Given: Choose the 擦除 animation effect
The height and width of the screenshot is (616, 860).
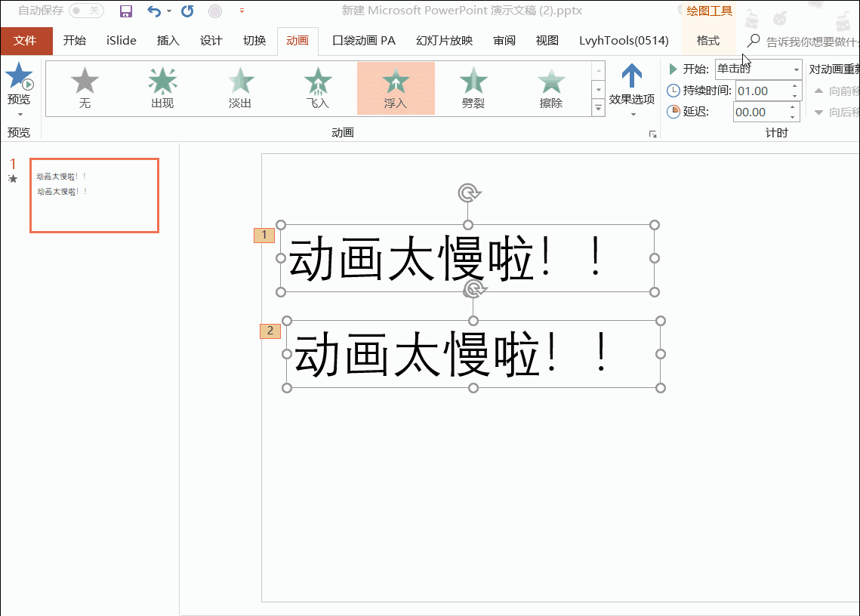Looking at the screenshot, I should coord(551,88).
